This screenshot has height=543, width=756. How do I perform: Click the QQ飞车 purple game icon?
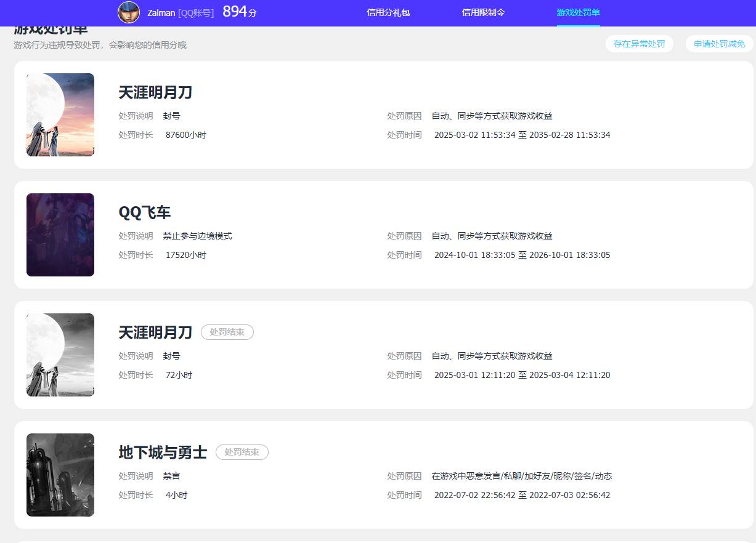[x=60, y=235]
